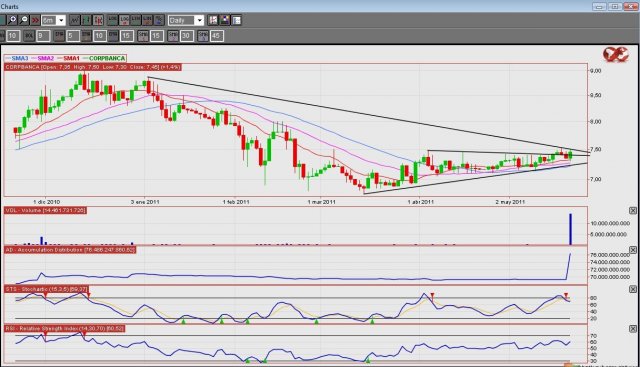Toggle the SMA indicator button before 45
This screenshot has width=640, height=367.
tap(203, 36)
